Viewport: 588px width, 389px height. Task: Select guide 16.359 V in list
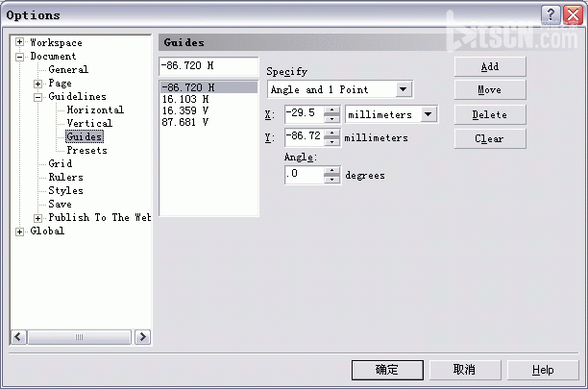(x=208, y=110)
